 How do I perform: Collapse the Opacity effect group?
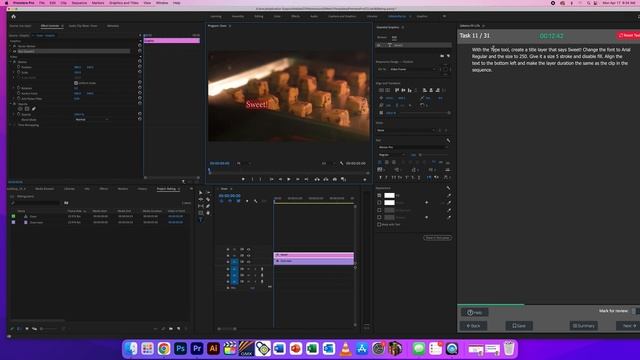coord(11,104)
